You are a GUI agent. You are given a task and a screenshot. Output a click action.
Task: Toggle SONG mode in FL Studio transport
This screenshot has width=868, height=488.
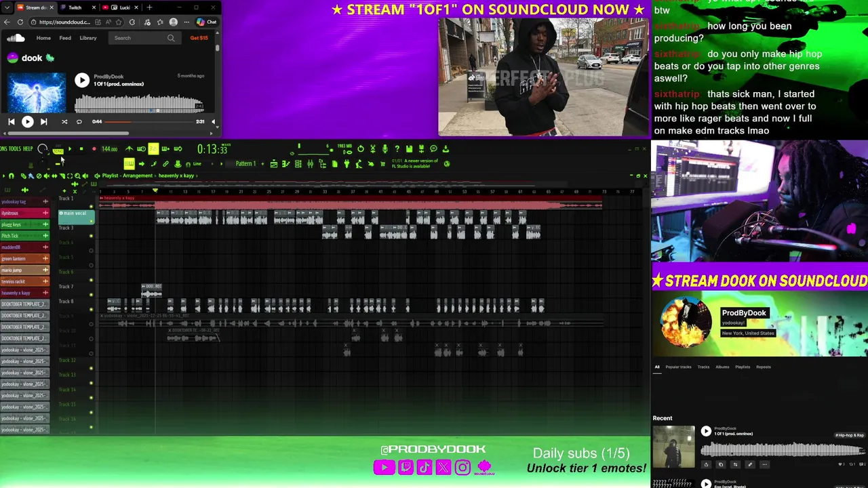58,150
